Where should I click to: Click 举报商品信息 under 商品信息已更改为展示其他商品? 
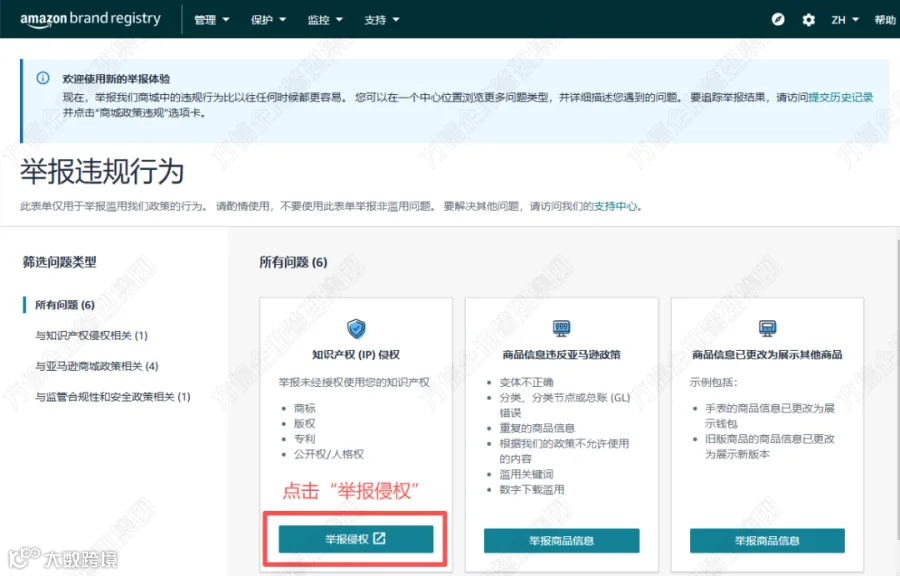[x=767, y=540]
